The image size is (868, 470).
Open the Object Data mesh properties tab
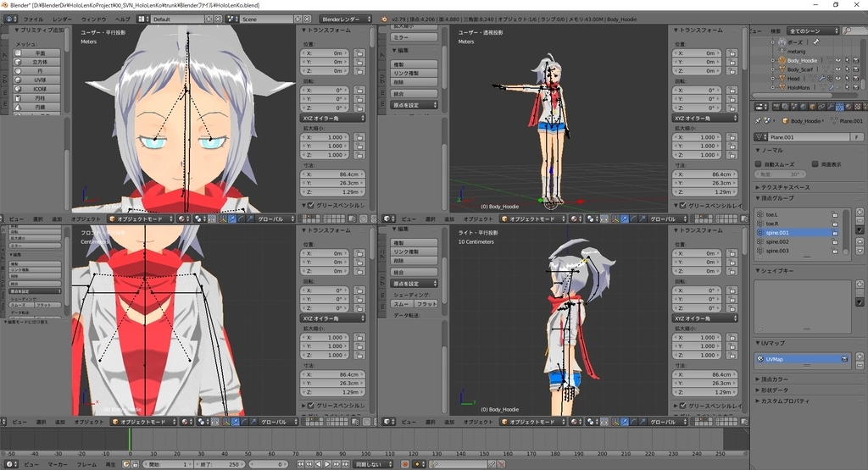point(839,106)
